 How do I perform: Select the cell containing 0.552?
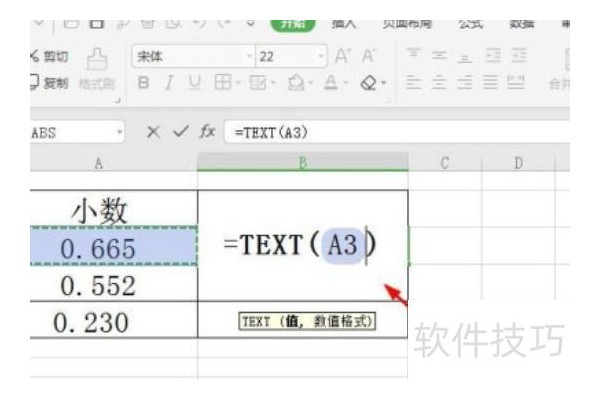tap(114, 284)
